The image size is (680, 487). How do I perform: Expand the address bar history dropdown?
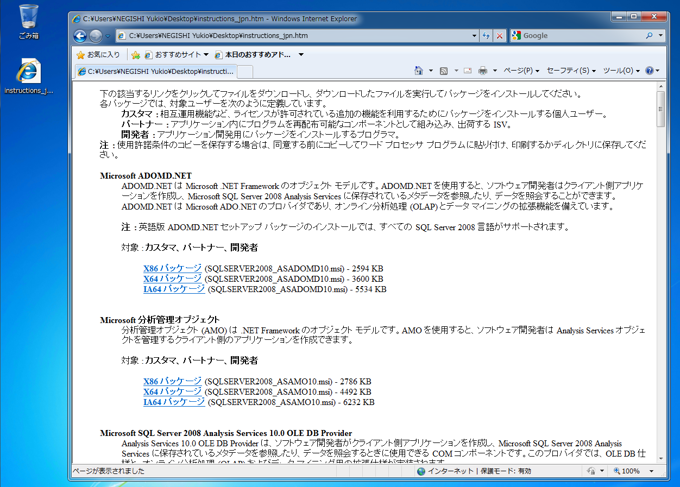click(x=474, y=36)
